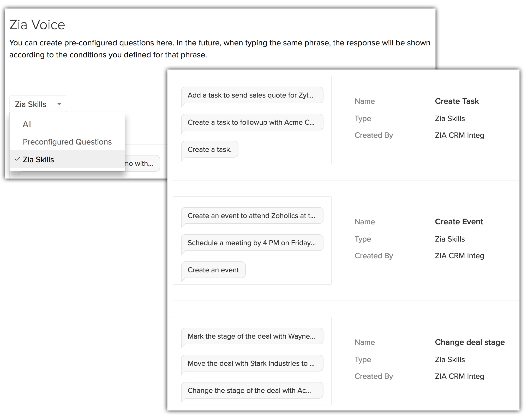Image resolution: width=528 pixels, height=420 pixels.
Task: Click 'Schedule a meeting by 4 PM' bubble
Action: click(252, 243)
